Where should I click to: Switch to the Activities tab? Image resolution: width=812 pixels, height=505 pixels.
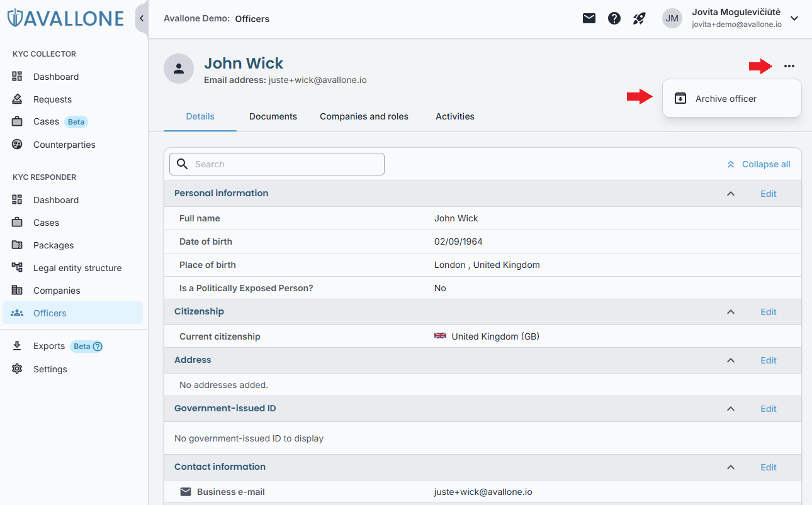(455, 116)
